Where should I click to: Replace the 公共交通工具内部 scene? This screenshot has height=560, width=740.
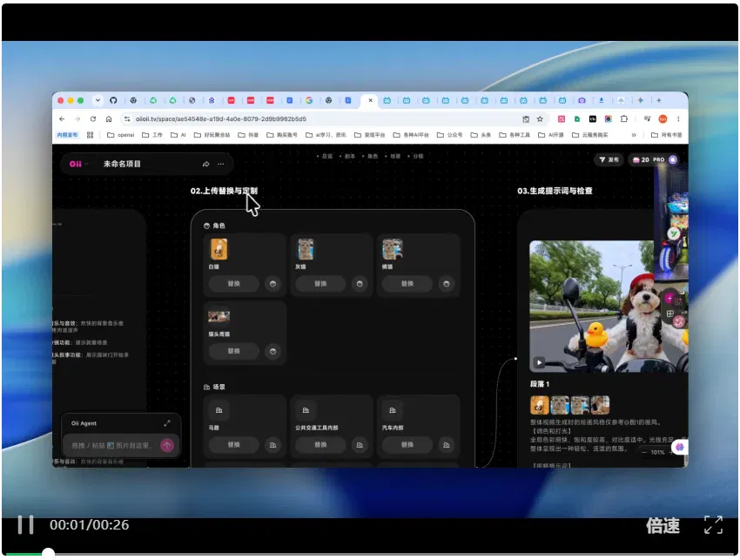[x=320, y=445]
